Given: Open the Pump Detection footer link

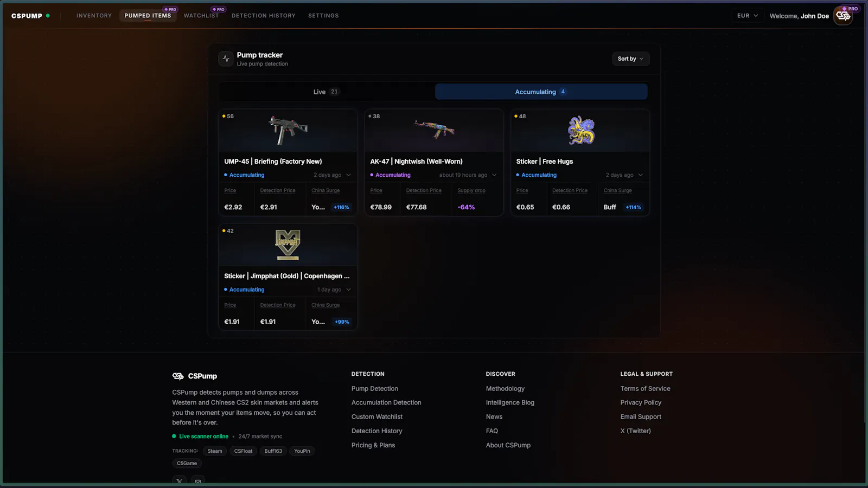Looking at the screenshot, I should (x=375, y=389).
